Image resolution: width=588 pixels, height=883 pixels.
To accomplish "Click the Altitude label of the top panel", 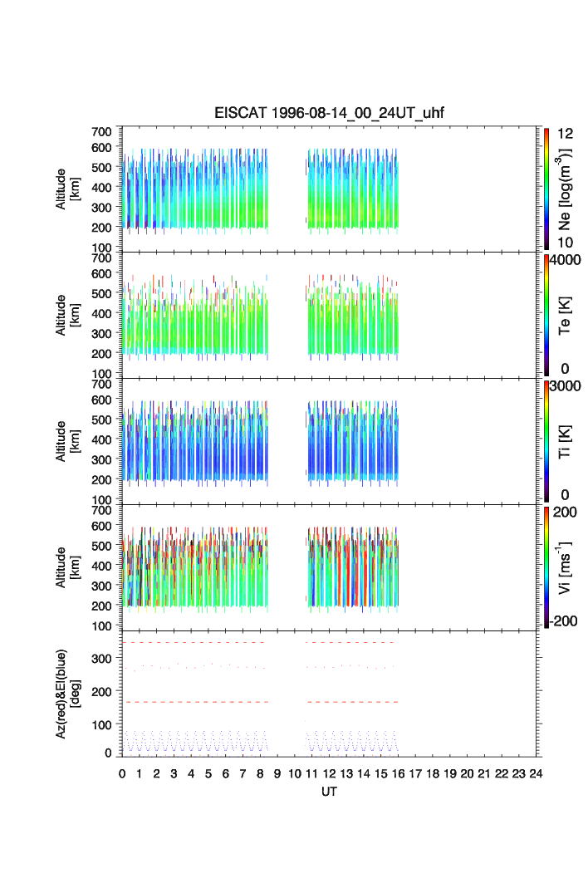I will pos(63,189).
